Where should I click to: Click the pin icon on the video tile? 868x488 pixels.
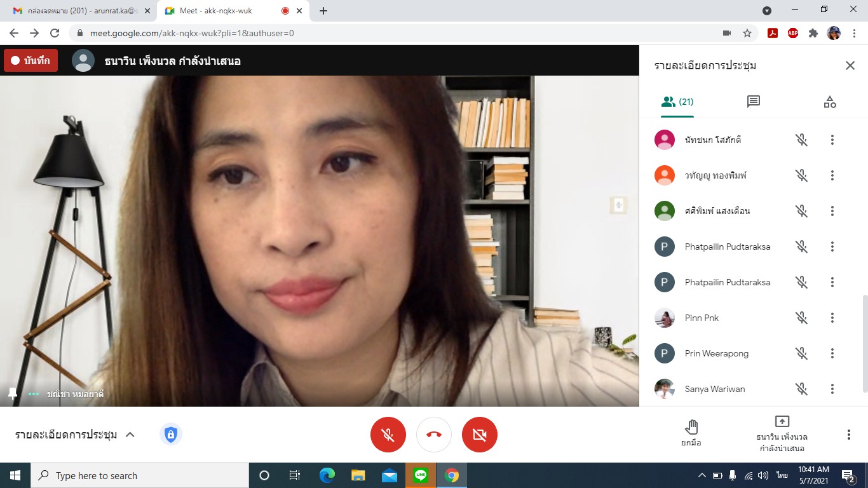[x=13, y=393]
